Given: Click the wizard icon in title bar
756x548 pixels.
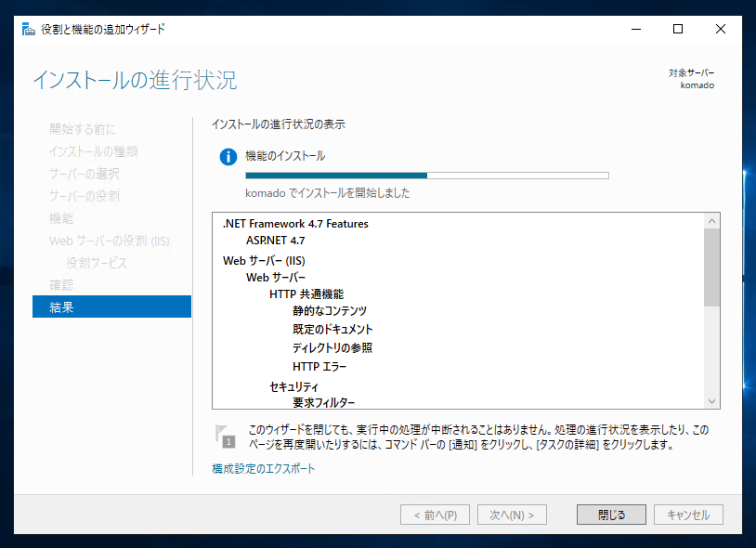Looking at the screenshot, I should [x=29, y=30].
